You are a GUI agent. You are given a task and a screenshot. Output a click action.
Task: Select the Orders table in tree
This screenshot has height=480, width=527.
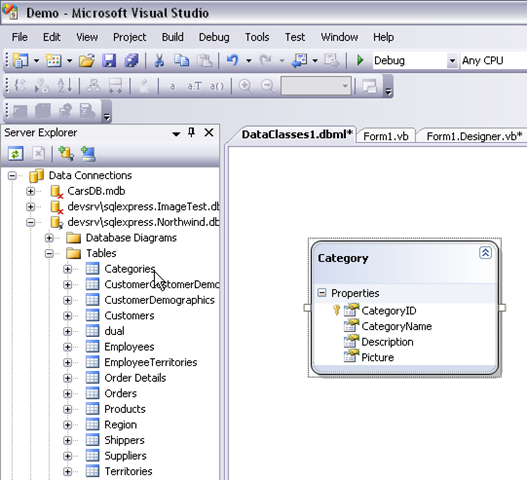120,393
